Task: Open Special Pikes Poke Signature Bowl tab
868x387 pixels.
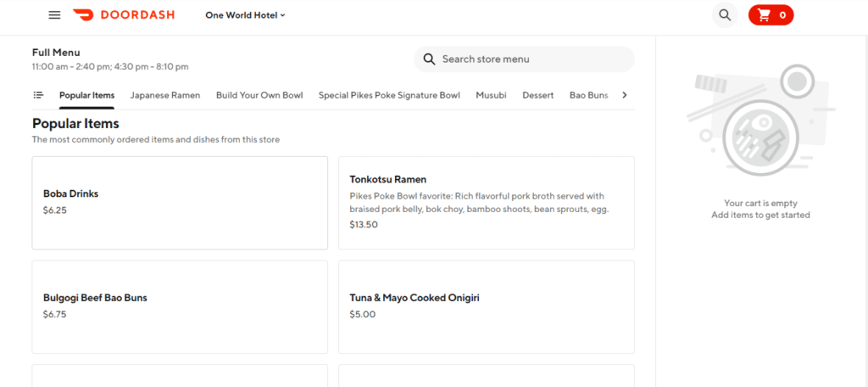Action: pos(389,95)
